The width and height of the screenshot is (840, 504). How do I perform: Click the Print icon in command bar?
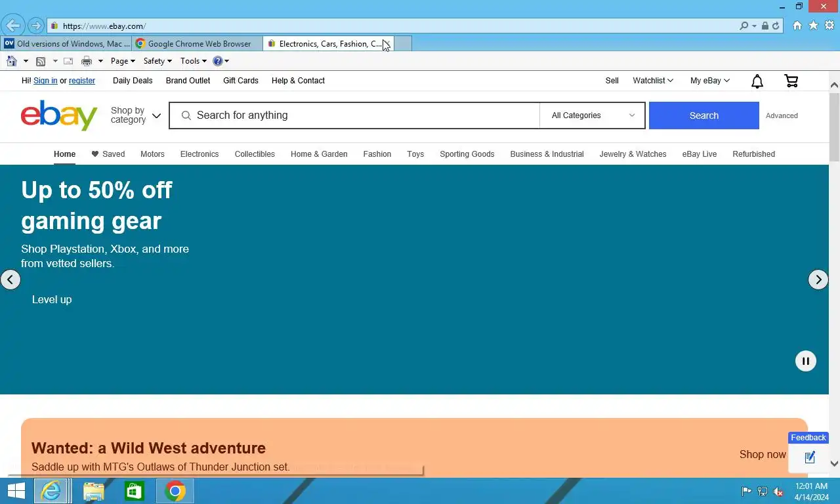87,61
